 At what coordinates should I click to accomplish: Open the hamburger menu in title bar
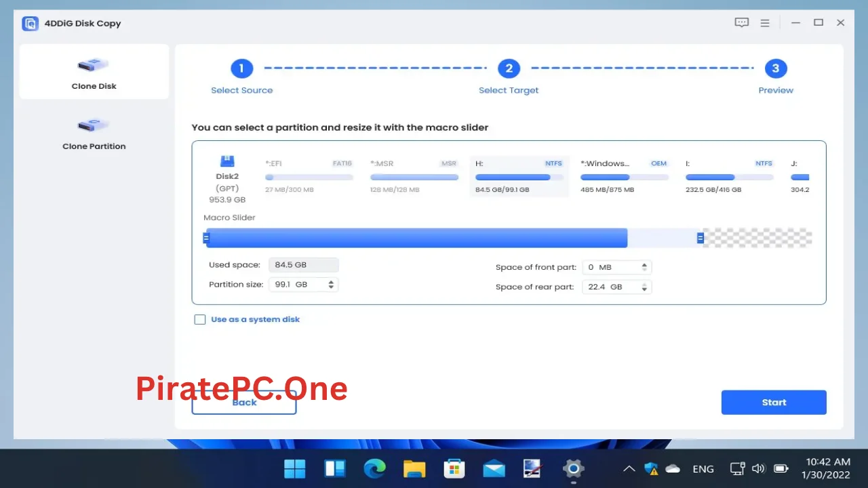pyautogui.click(x=765, y=23)
